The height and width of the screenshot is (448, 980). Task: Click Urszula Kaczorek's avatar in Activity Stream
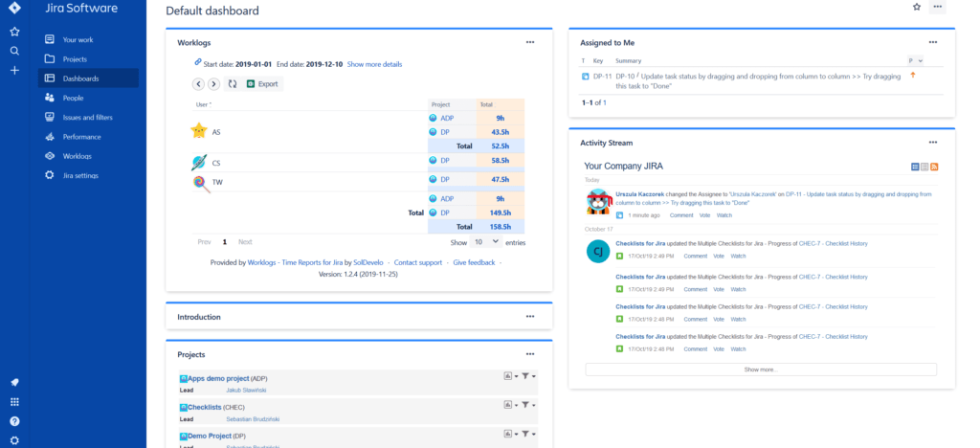coord(598,201)
